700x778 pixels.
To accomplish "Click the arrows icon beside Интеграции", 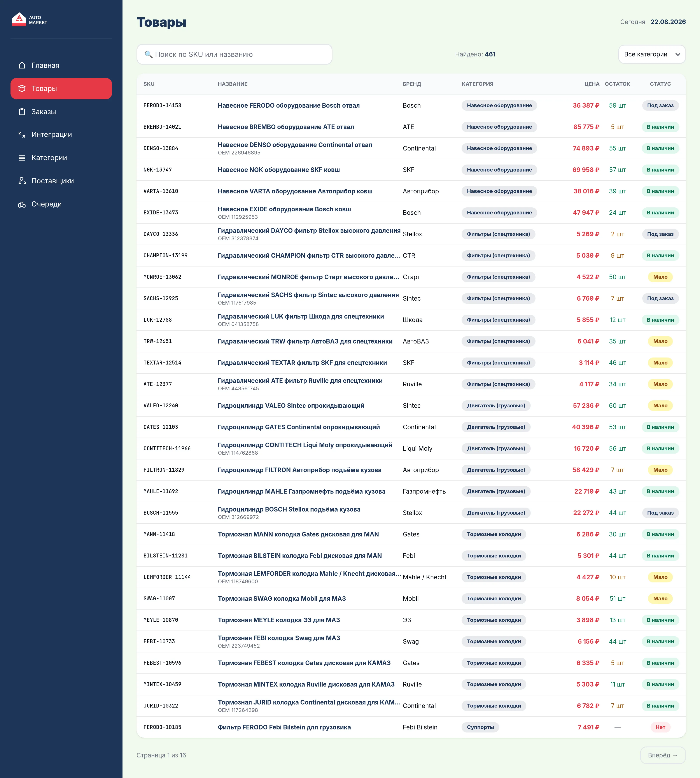I will click(x=22, y=135).
